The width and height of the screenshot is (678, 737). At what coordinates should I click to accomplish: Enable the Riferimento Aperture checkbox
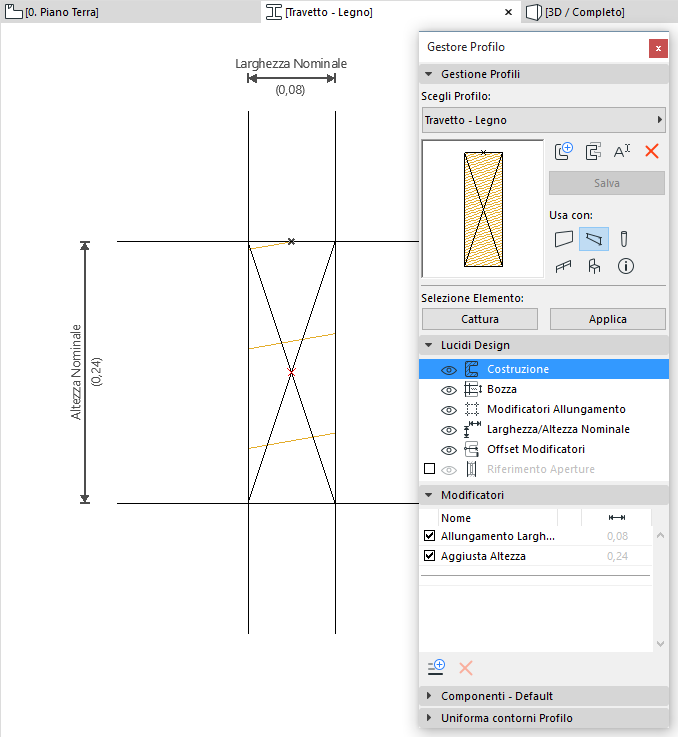pos(429,469)
